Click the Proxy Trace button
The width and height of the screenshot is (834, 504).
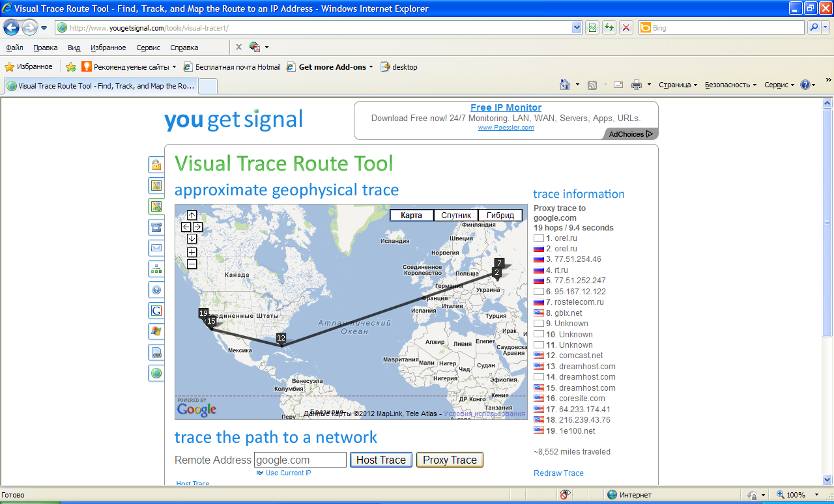pos(450,460)
